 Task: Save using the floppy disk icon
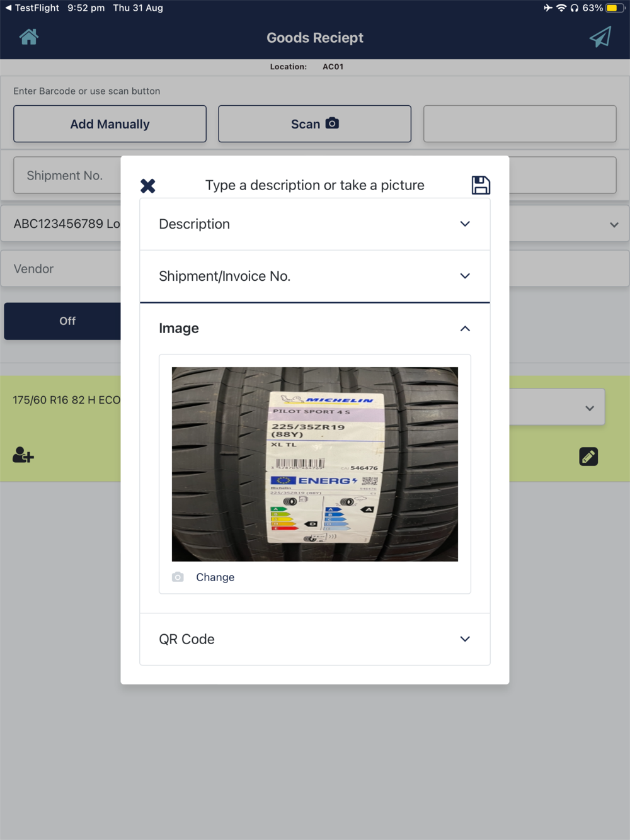[481, 185]
